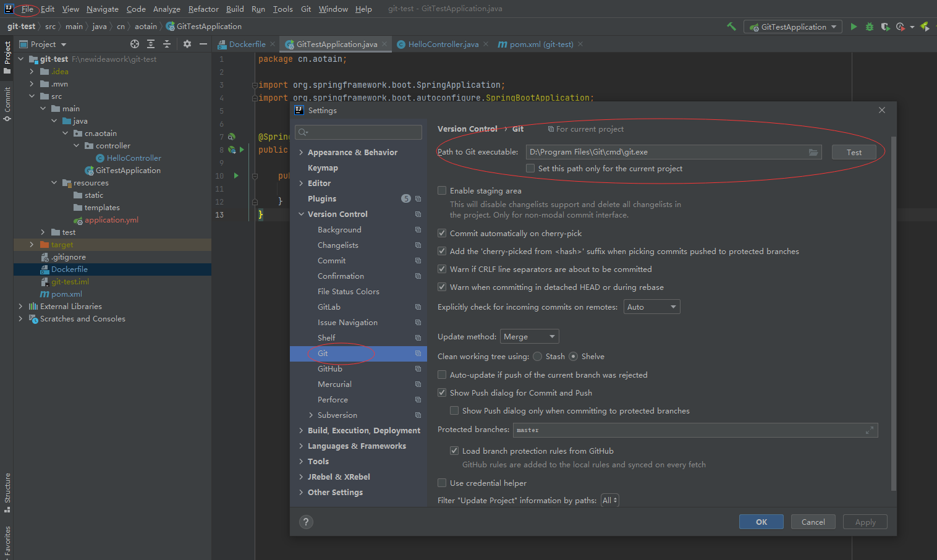Image resolution: width=937 pixels, height=560 pixels.
Task: Open Filter Update Project paths All dropdown
Action: point(610,500)
